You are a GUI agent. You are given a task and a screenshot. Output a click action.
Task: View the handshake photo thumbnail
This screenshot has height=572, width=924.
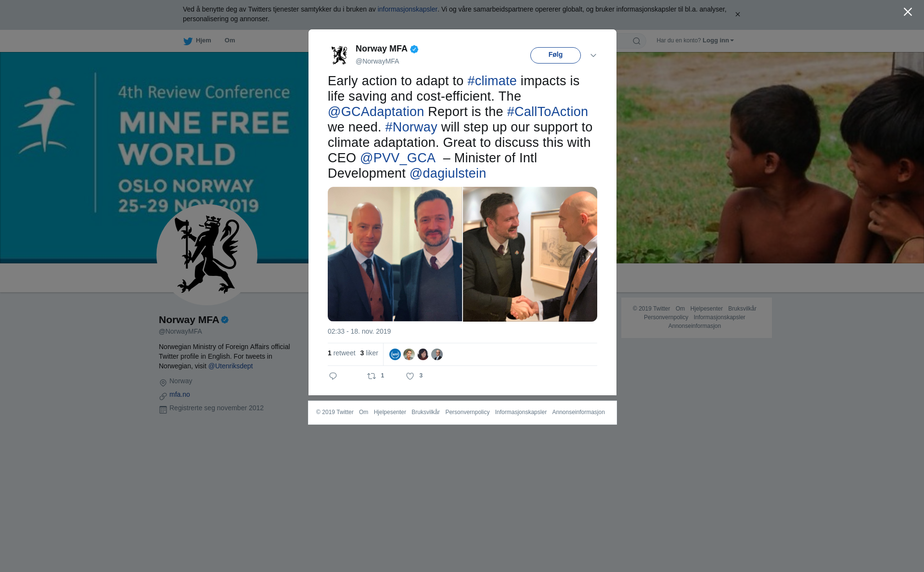pyautogui.click(x=530, y=254)
